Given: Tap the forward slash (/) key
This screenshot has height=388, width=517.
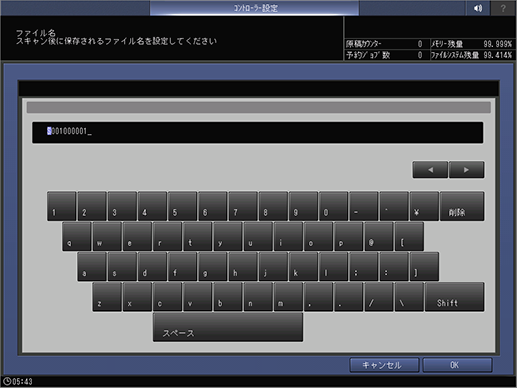Looking at the screenshot, I should click(x=379, y=297).
